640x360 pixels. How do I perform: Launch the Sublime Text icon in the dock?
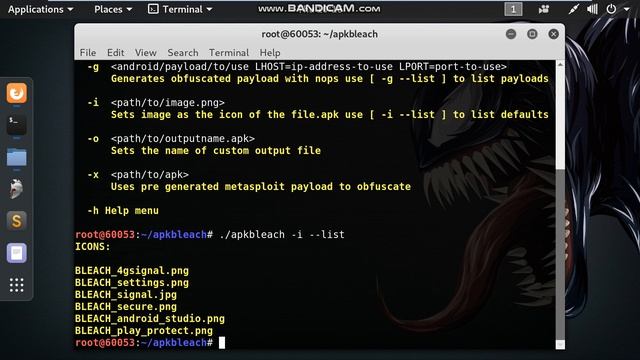(16, 221)
